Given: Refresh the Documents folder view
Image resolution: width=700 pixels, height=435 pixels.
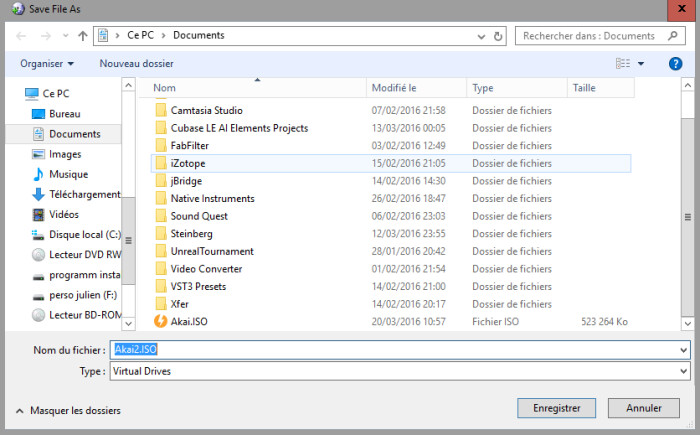Looking at the screenshot, I should click(498, 36).
